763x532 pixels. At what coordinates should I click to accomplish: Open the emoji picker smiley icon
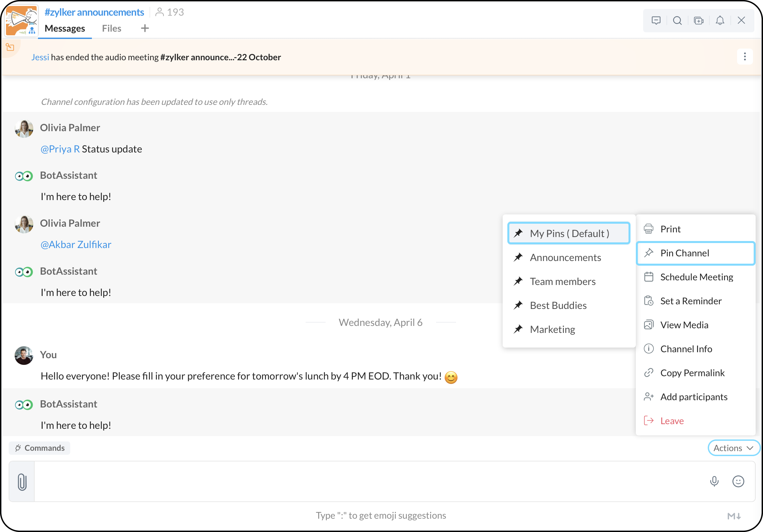pyautogui.click(x=738, y=481)
